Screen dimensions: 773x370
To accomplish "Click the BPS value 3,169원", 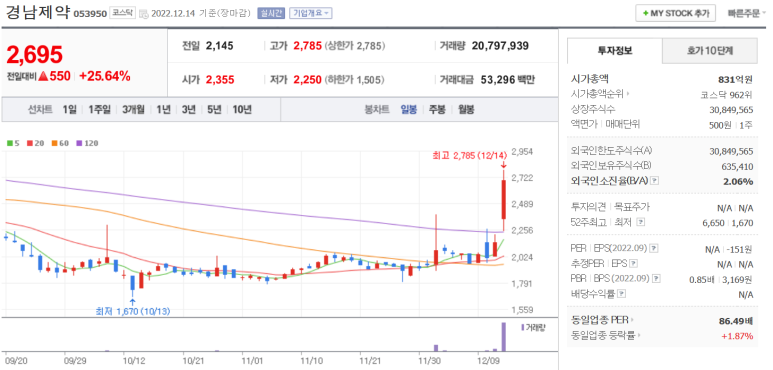I will pyautogui.click(x=737, y=279).
